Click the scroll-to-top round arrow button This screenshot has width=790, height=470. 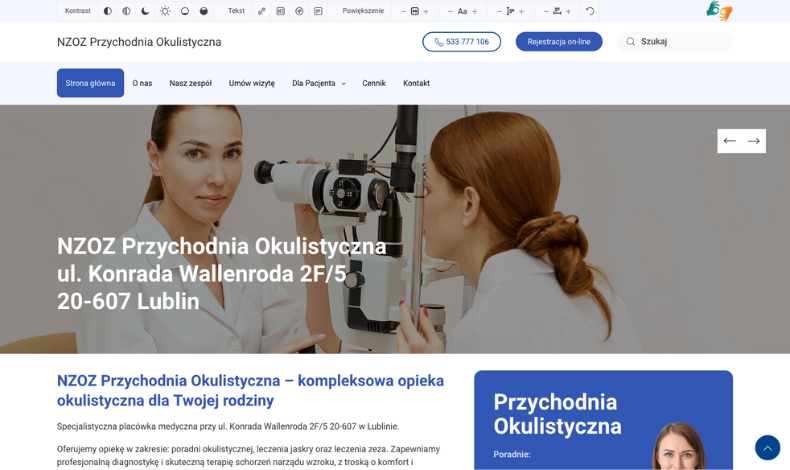(x=767, y=447)
